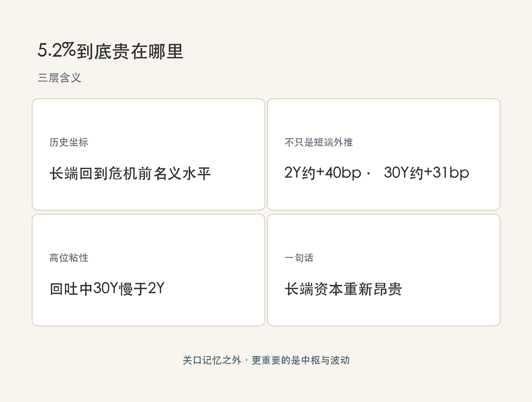Viewport: 532px width, 402px height.
Task: Click the word 昂贵 in bottom-right card
Action: pos(387,289)
